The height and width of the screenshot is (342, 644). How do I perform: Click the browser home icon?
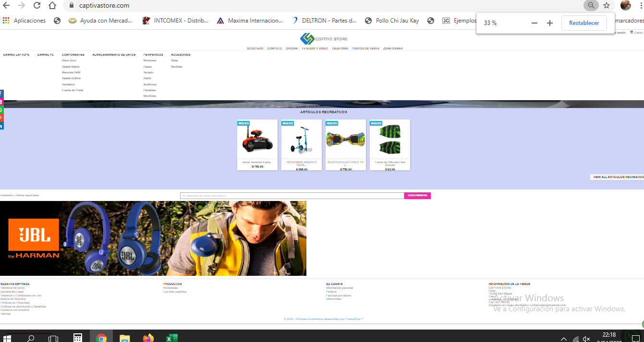pos(52,6)
